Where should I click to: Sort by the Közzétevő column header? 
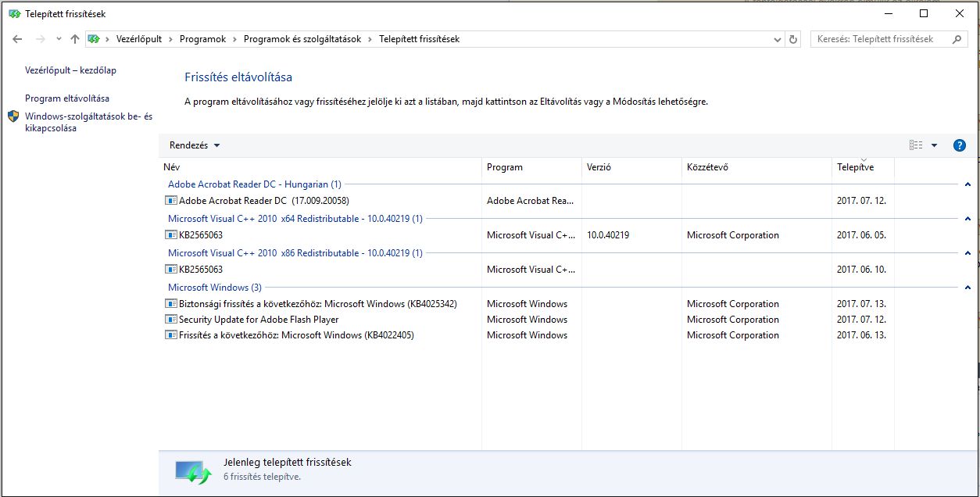[x=756, y=167]
